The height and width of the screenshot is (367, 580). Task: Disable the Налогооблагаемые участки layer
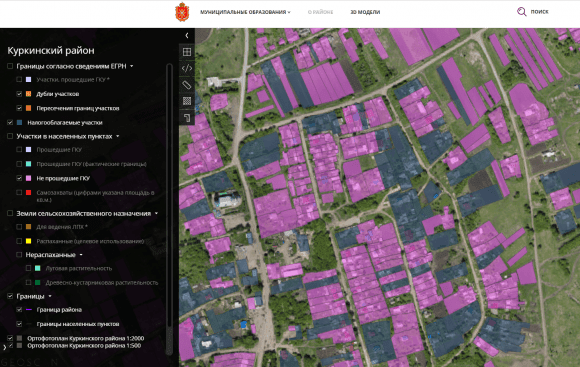pos(10,122)
